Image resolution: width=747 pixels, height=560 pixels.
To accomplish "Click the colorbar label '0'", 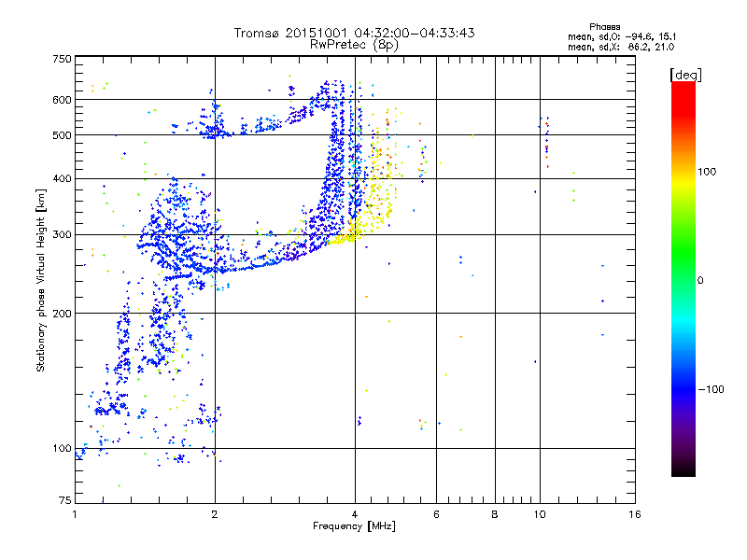I will [x=699, y=281].
